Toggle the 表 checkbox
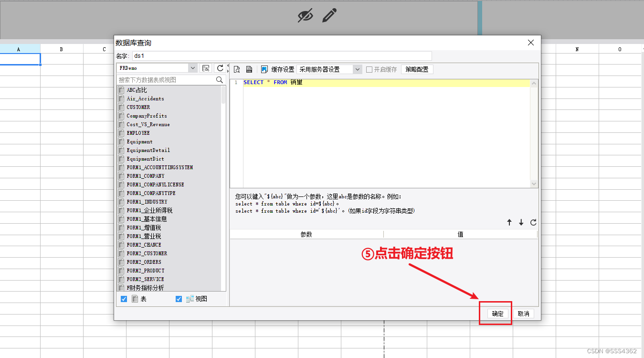This screenshot has height=358, width=644. click(x=124, y=299)
